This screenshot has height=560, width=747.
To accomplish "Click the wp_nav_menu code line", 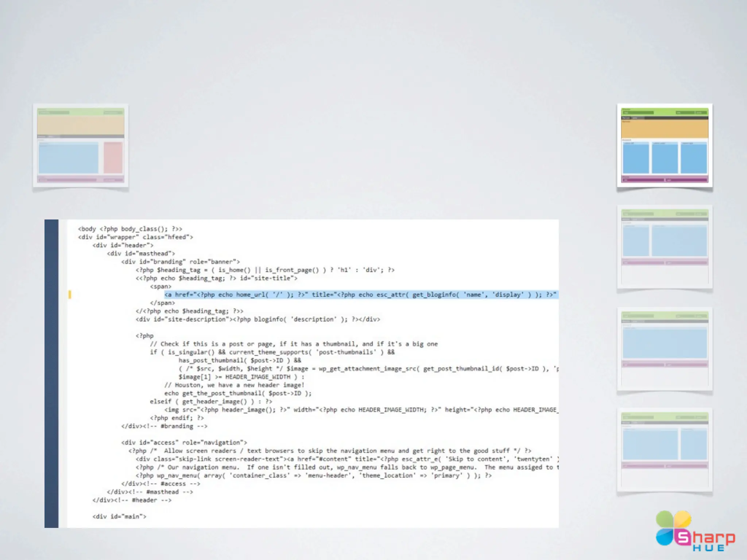I will coord(313,475).
